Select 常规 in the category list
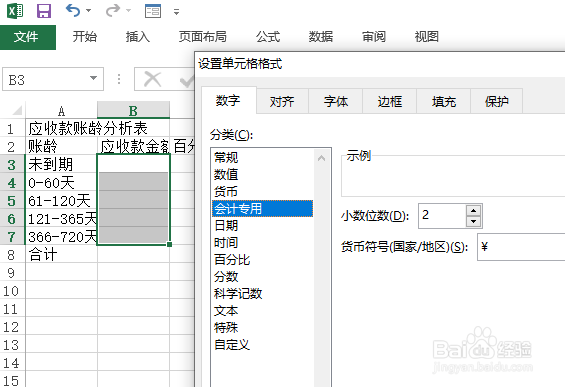565x387 pixels. point(262,157)
